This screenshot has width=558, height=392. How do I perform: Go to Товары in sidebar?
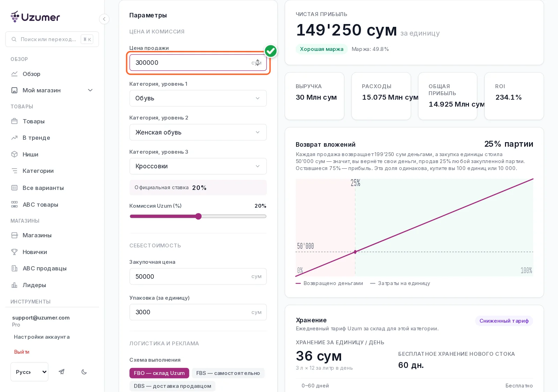[33, 121]
